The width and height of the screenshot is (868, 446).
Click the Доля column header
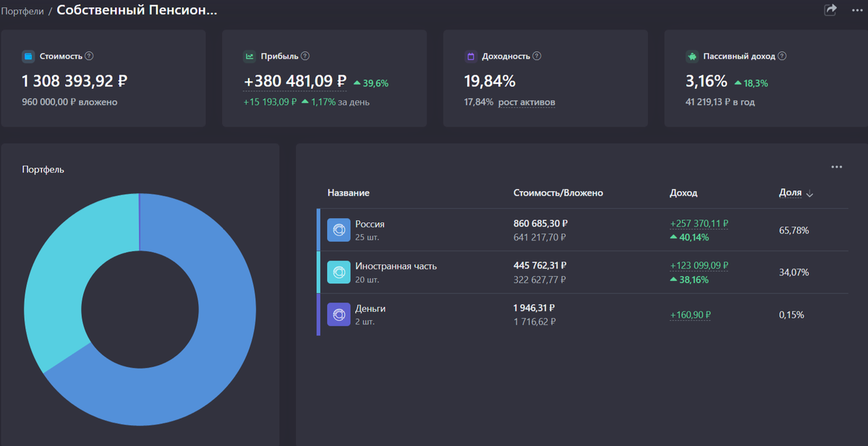pyautogui.click(x=790, y=193)
